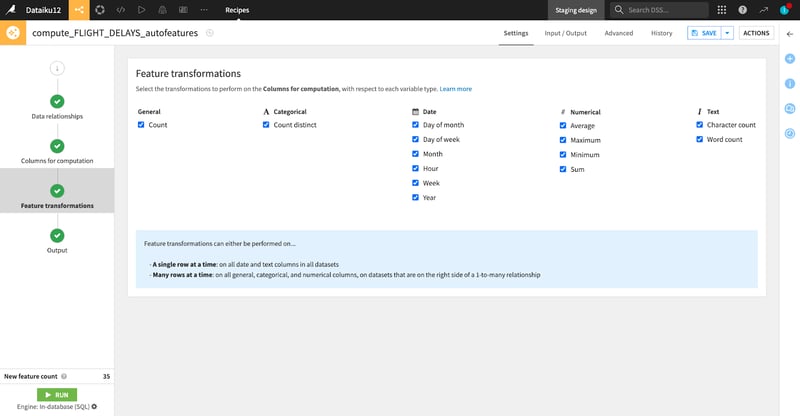Disable the Average transformation

click(x=563, y=125)
